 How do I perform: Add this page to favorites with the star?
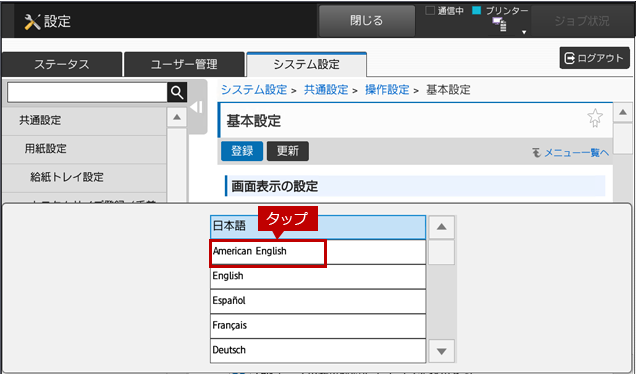[595, 118]
